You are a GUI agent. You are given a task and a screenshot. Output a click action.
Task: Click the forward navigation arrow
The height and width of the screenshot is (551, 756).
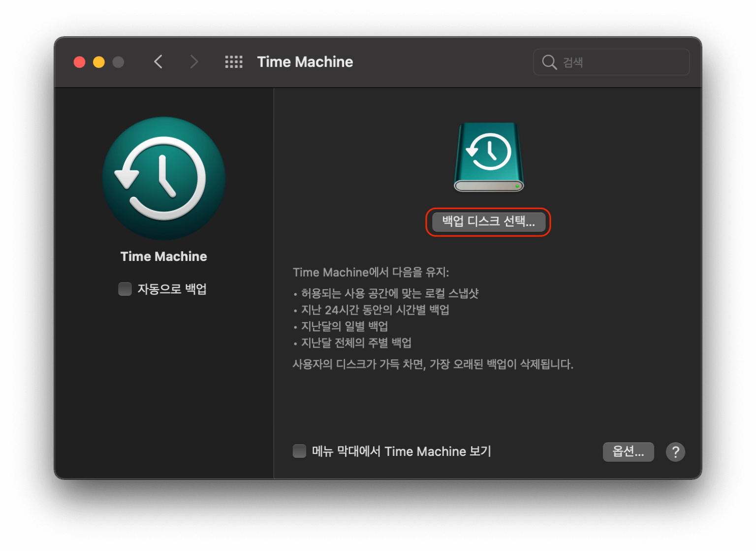[194, 62]
